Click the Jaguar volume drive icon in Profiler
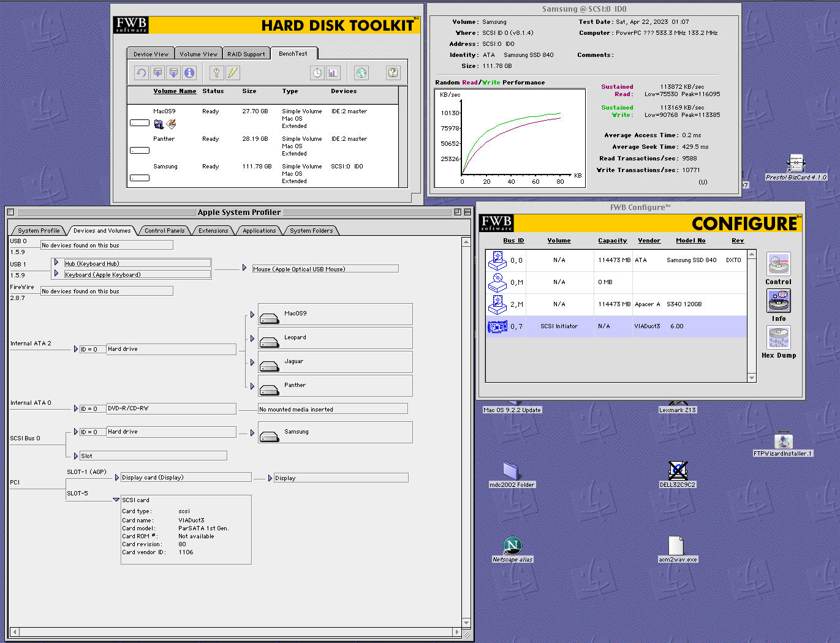This screenshot has width=840, height=643. coord(269,366)
